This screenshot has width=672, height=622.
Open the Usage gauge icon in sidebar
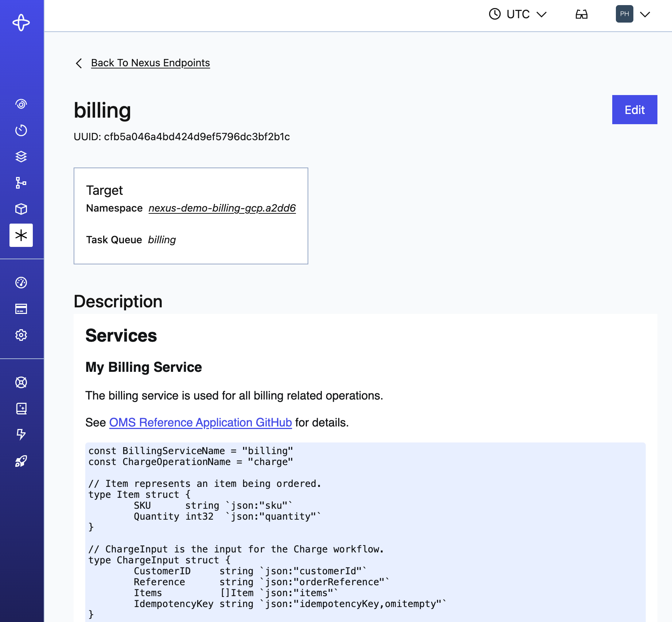[x=21, y=282]
